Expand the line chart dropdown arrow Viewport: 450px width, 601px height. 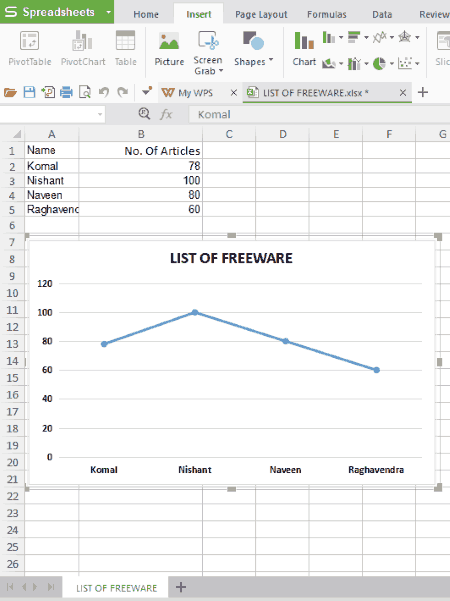[x=392, y=38]
